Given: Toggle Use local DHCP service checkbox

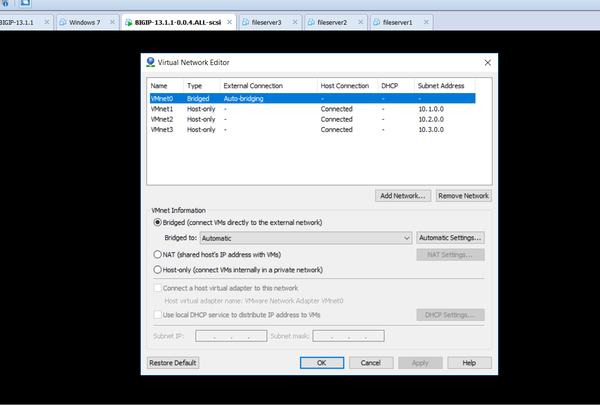Looking at the screenshot, I should pos(157,315).
